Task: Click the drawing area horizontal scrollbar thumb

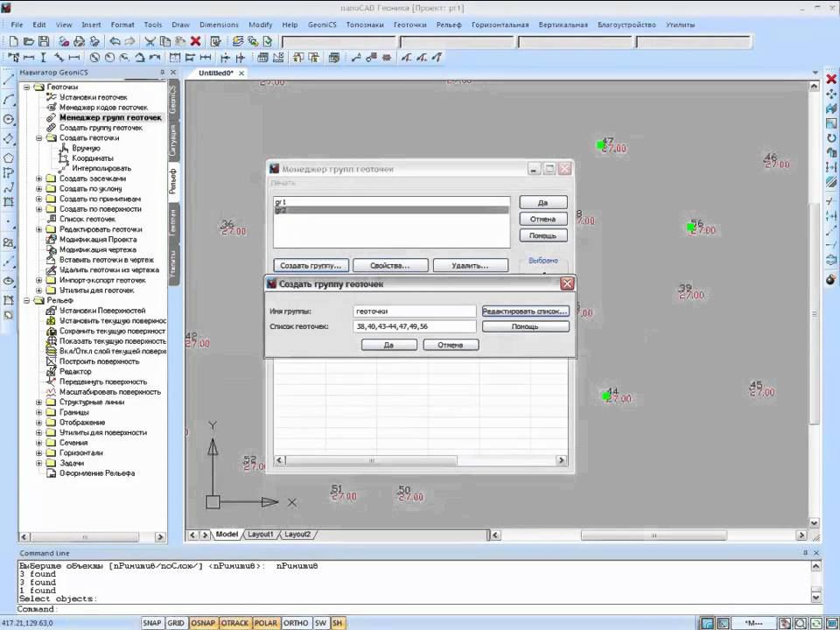Action: (x=654, y=535)
